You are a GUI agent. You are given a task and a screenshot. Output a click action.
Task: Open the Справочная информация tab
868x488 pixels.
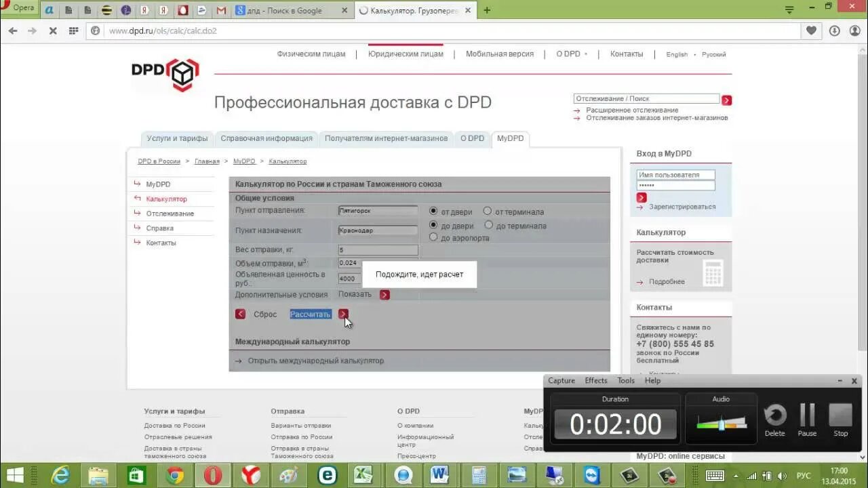point(267,138)
